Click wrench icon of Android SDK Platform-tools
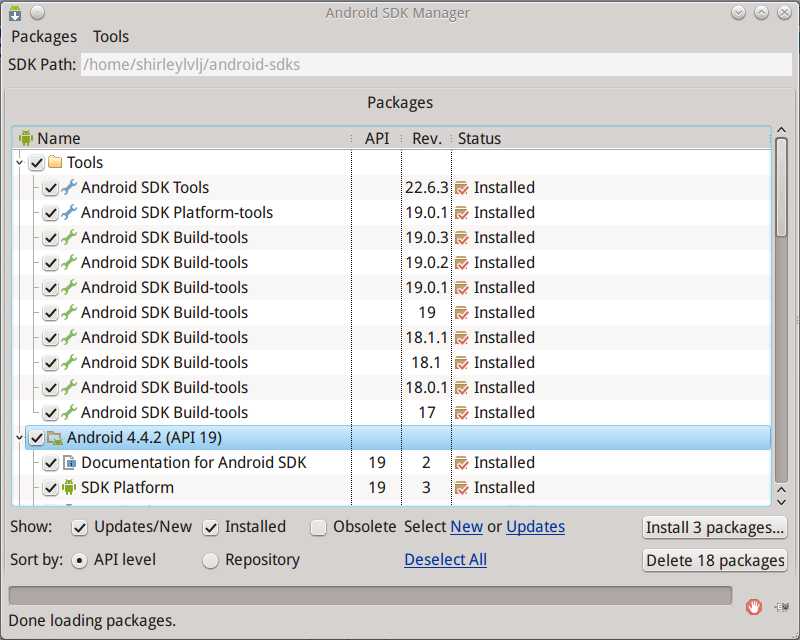 click(69, 213)
